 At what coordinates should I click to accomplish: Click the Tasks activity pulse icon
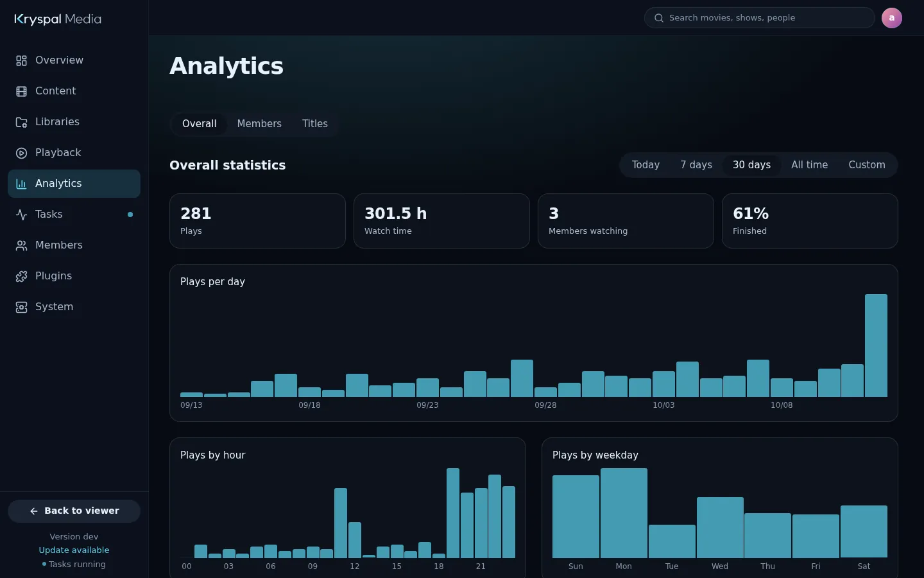pos(21,215)
